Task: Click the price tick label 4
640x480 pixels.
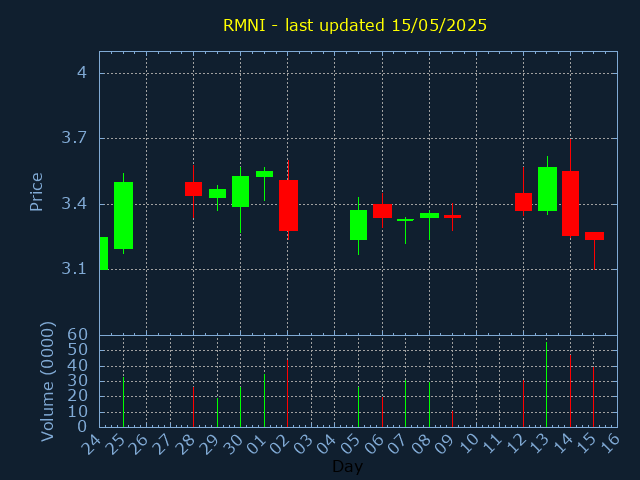Action: pyautogui.click(x=82, y=73)
